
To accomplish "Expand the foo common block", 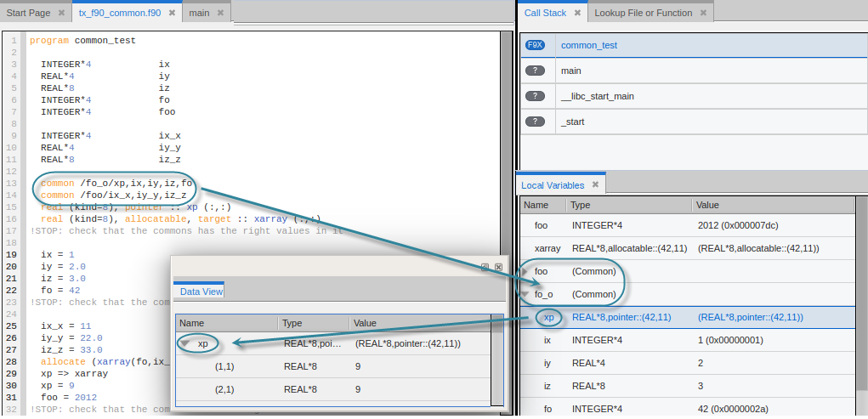I will 526,272.
